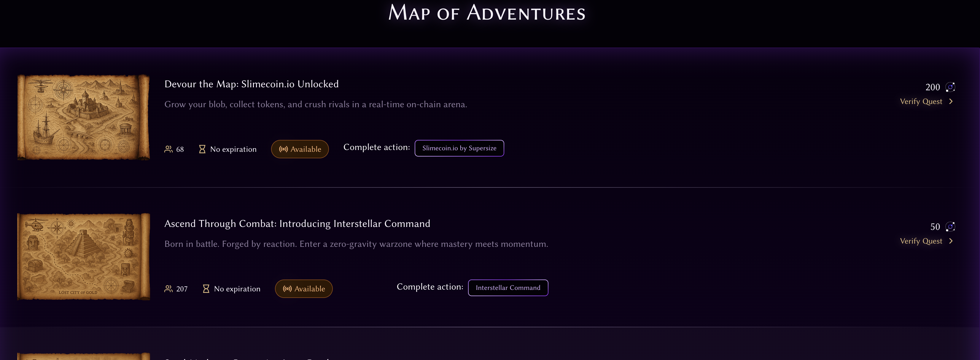
Task: Click the Available badge on Slimecoin quest
Action: (300, 149)
